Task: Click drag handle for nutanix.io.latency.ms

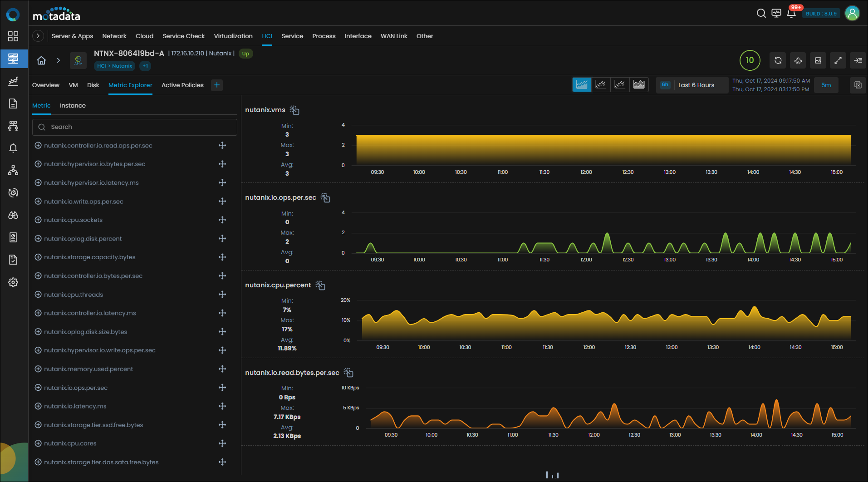Action: (222, 406)
